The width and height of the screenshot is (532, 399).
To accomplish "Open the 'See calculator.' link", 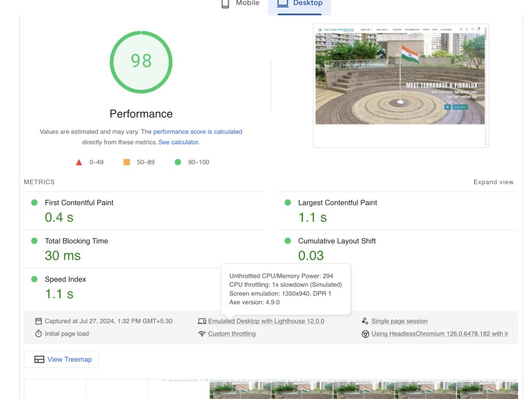I will [179, 142].
